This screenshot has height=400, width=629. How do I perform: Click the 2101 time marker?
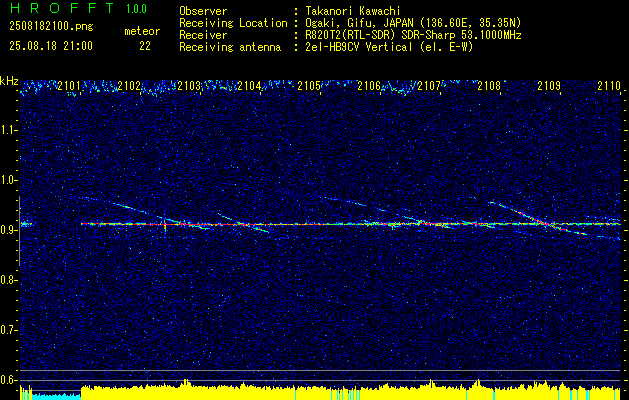point(69,85)
